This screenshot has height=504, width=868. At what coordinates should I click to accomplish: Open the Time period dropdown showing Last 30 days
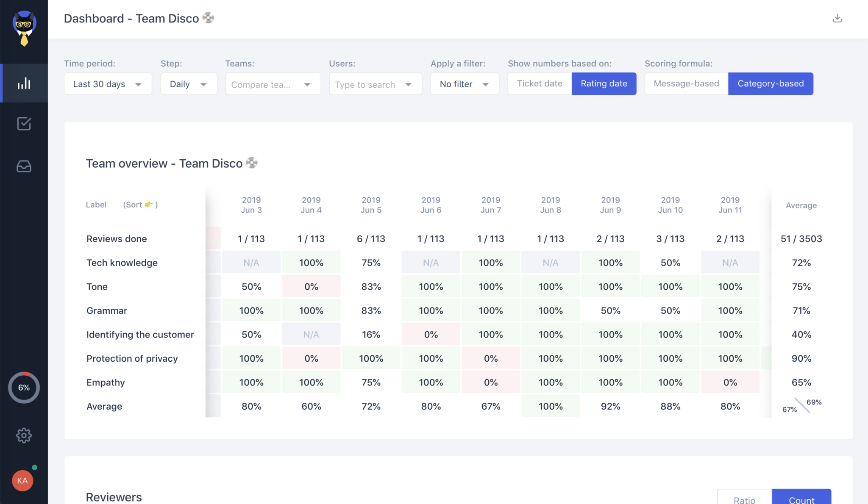pyautogui.click(x=108, y=84)
